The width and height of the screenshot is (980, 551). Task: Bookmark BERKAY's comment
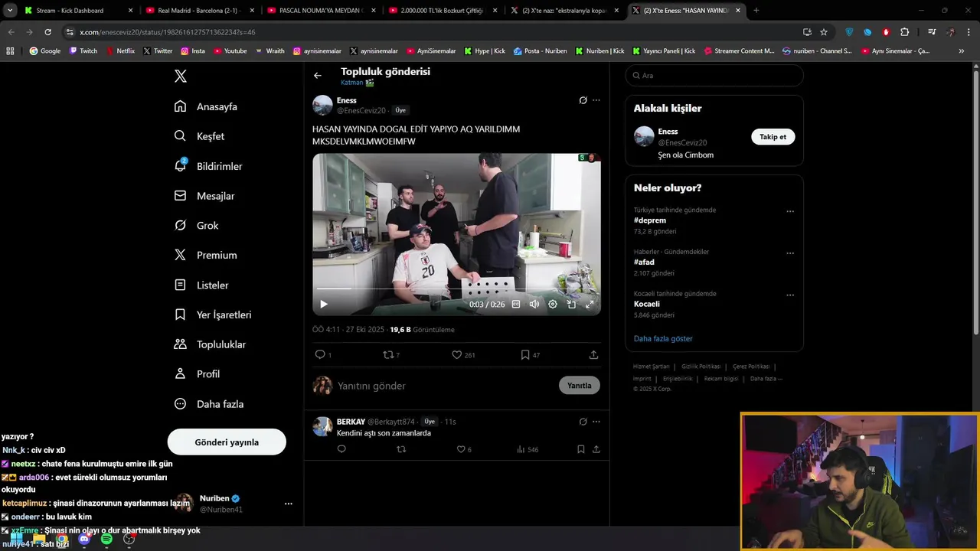pos(581,449)
